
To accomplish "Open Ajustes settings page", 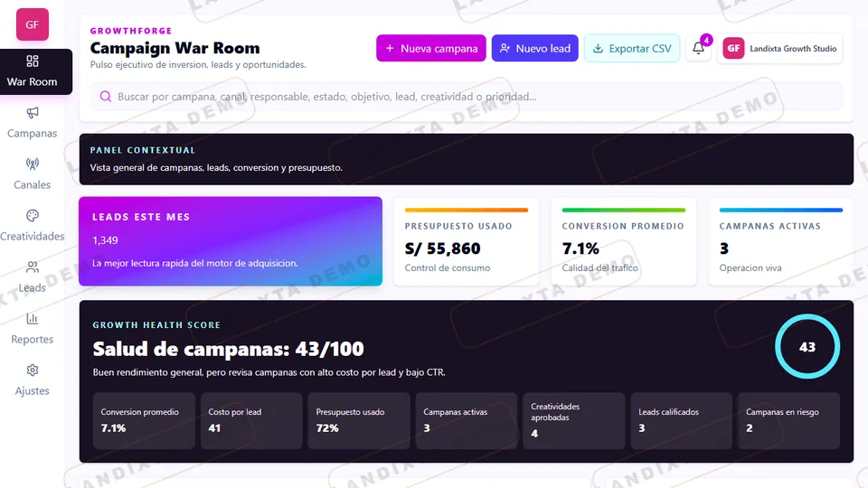I will coord(33,380).
